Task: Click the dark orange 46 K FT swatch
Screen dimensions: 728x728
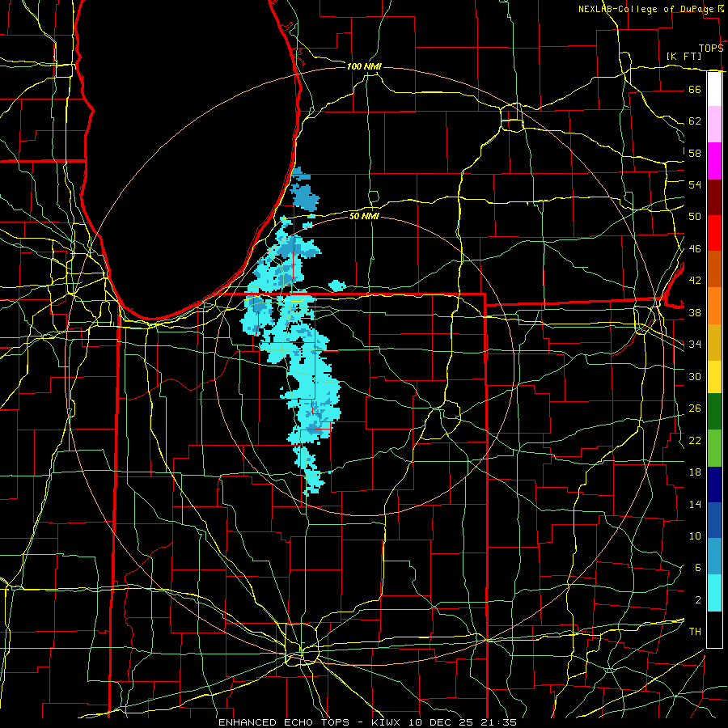Action: (714, 269)
